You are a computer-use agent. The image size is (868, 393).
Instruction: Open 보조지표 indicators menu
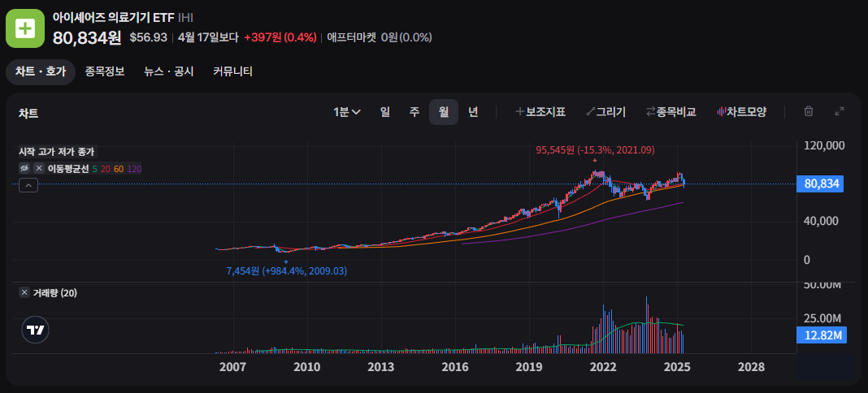point(540,112)
